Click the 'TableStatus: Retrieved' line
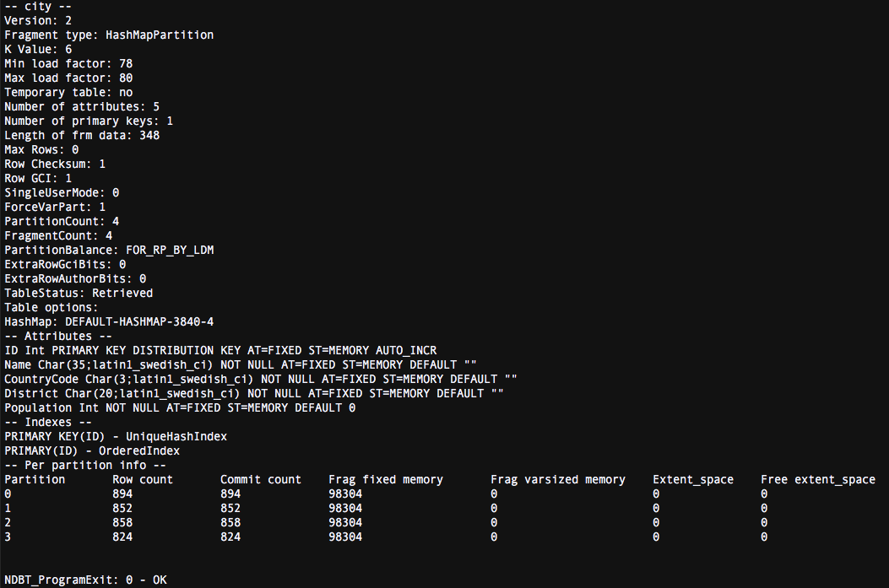The width and height of the screenshot is (889, 588). coord(79,293)
